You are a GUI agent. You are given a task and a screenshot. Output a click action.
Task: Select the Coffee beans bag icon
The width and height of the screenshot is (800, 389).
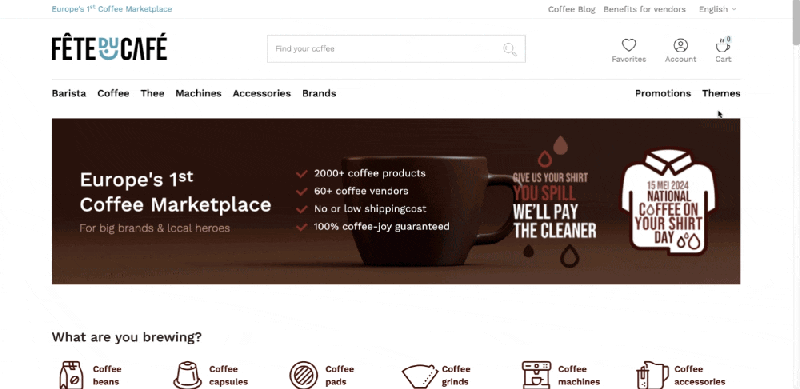coord(71,375)
